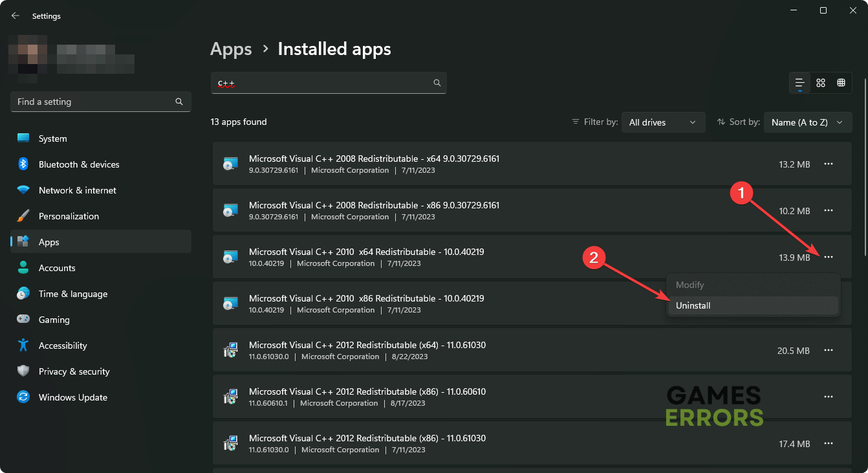Open more options for Visual C++ 2012 x64 11.0.61030
The height and width of the screenshot is (473, 868).
point(829,351)
